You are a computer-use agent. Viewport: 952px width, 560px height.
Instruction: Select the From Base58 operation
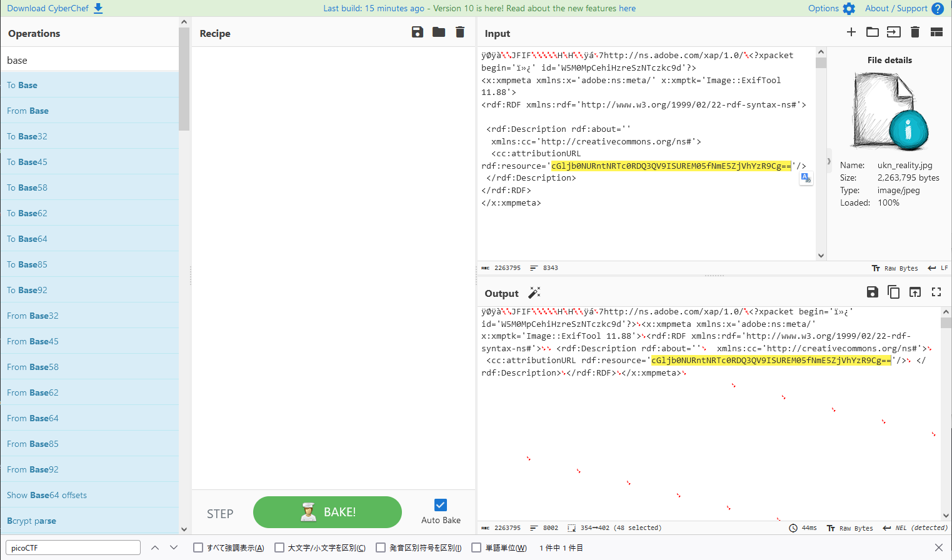(x=89, y=367)
